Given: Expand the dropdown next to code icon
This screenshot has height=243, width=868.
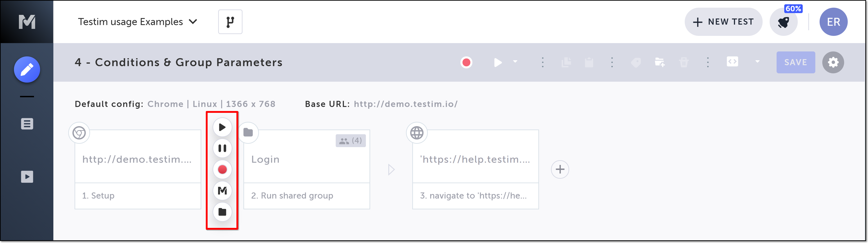Looking at the screenshot, I should point(757,62).
